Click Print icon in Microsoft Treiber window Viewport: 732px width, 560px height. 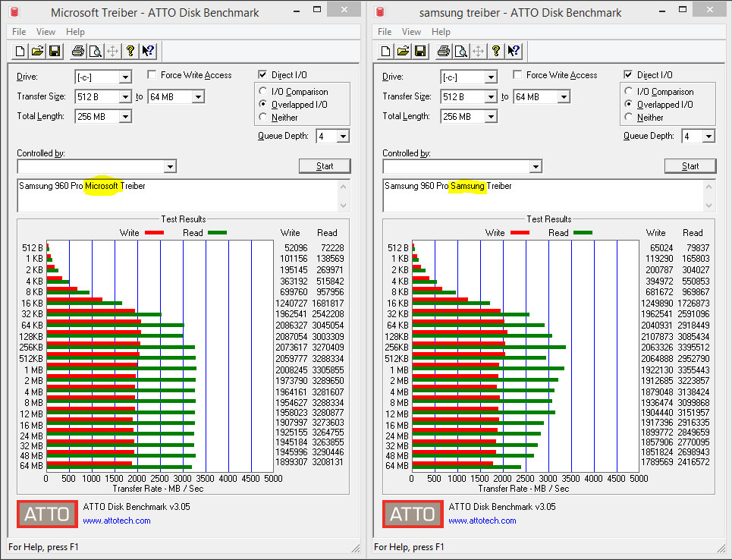coord(78,51)
